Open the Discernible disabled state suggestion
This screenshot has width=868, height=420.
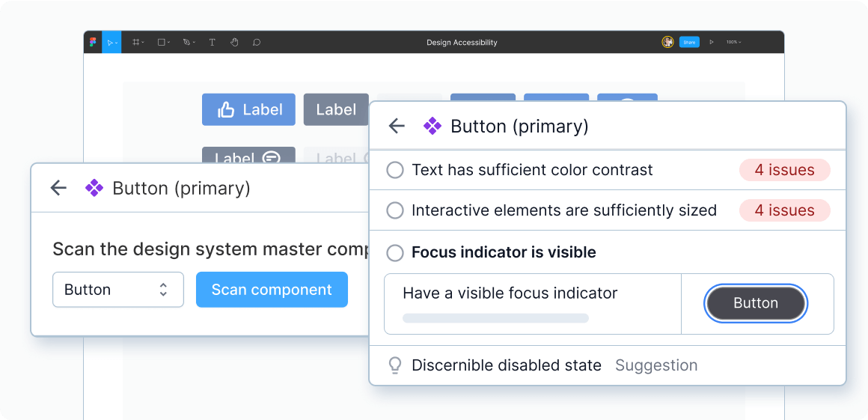point(507,365)
